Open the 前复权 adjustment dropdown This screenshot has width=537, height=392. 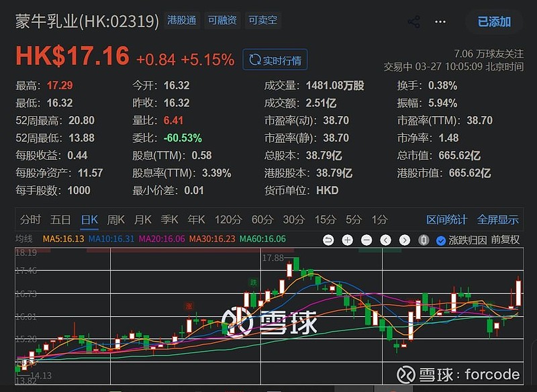pos(505,240)
